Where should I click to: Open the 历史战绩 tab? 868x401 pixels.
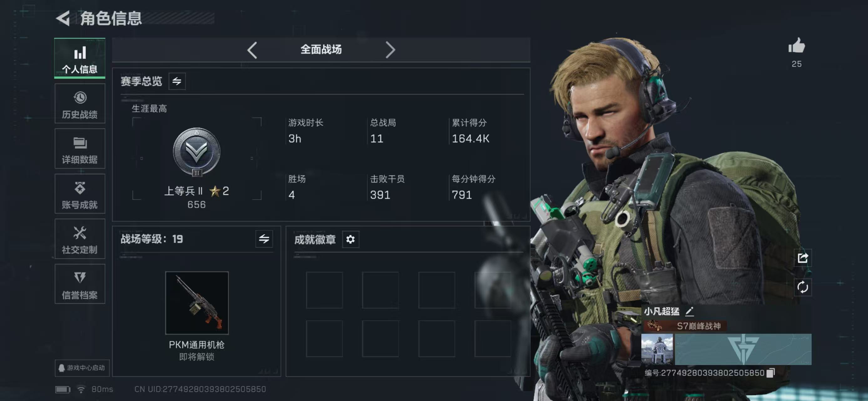click(80, 103)
